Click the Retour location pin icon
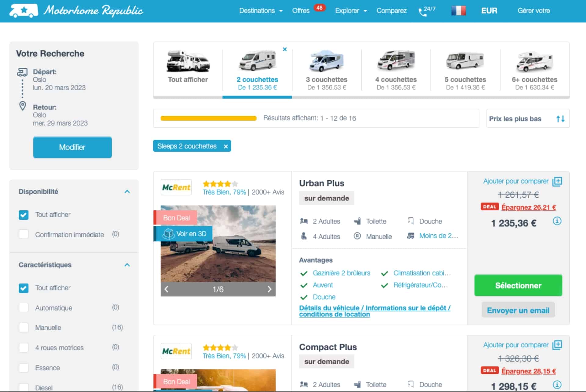This screenshot has height=392, width=586. (23, 106)
